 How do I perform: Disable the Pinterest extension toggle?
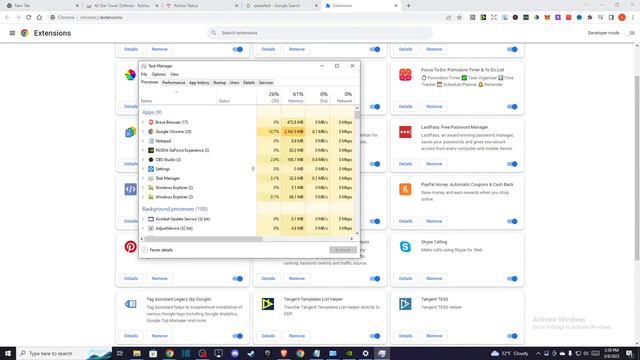238,279
